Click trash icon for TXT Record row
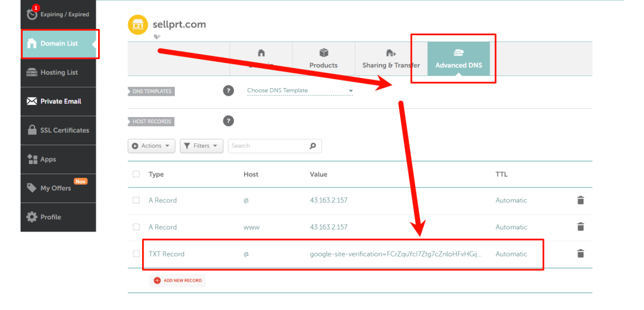Image resolution: width=644 pixels, height=310 pixels. (580, 254)
